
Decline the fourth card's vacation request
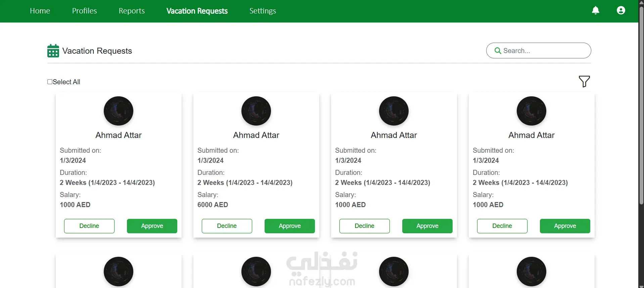(502, 226)
